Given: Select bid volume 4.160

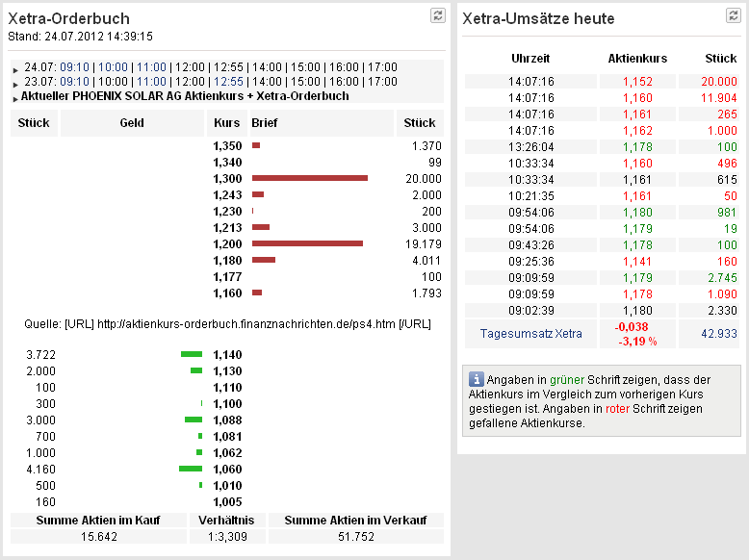Looking at the screenshot, I should coord(40,470).
